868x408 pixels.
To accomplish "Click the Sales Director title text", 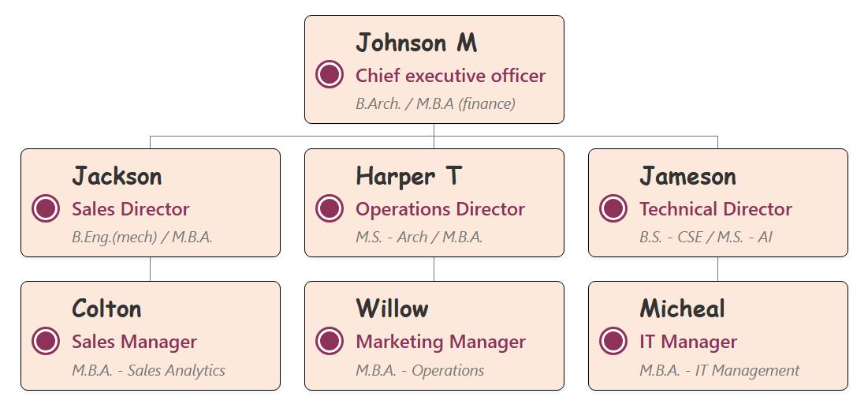I will pyautogui.click(x=130, y=209).
